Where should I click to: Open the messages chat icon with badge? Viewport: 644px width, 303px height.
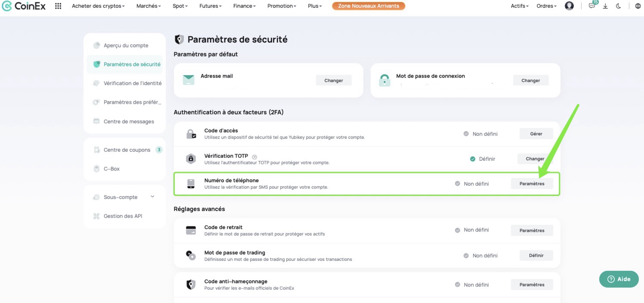[592, 6]
